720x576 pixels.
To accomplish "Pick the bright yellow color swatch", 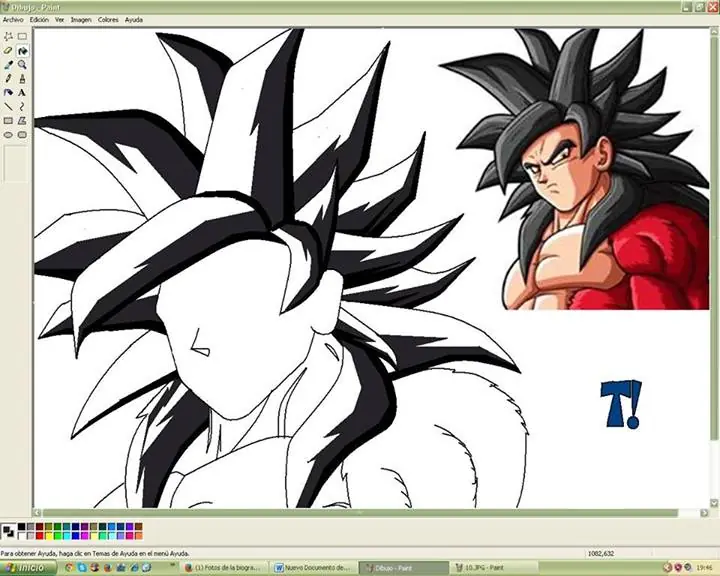I will 48,536.
